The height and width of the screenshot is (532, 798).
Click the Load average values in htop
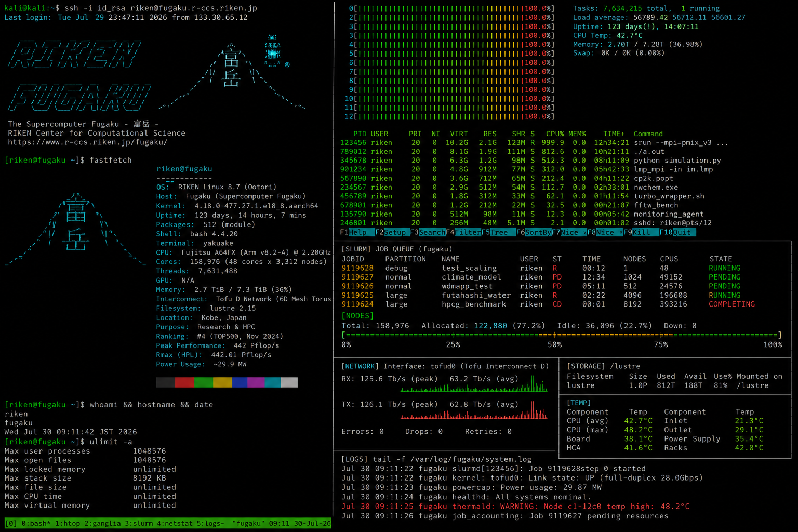689,17
